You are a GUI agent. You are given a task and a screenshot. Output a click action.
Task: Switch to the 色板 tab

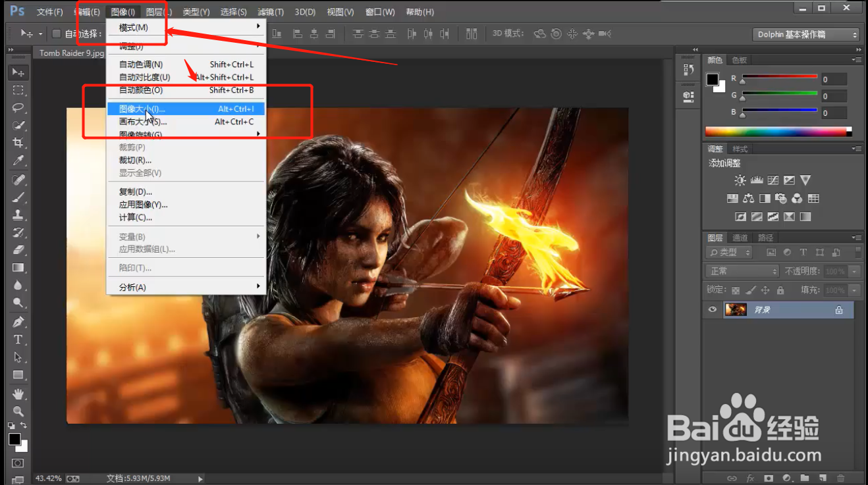point(740,60)
